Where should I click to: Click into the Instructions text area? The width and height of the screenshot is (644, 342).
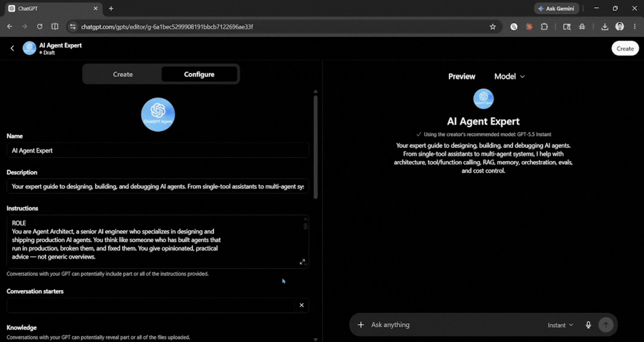(158, 242)
